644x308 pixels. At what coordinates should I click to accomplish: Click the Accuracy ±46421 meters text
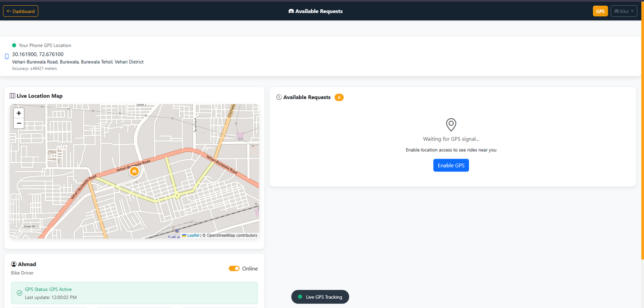(34, 68)
